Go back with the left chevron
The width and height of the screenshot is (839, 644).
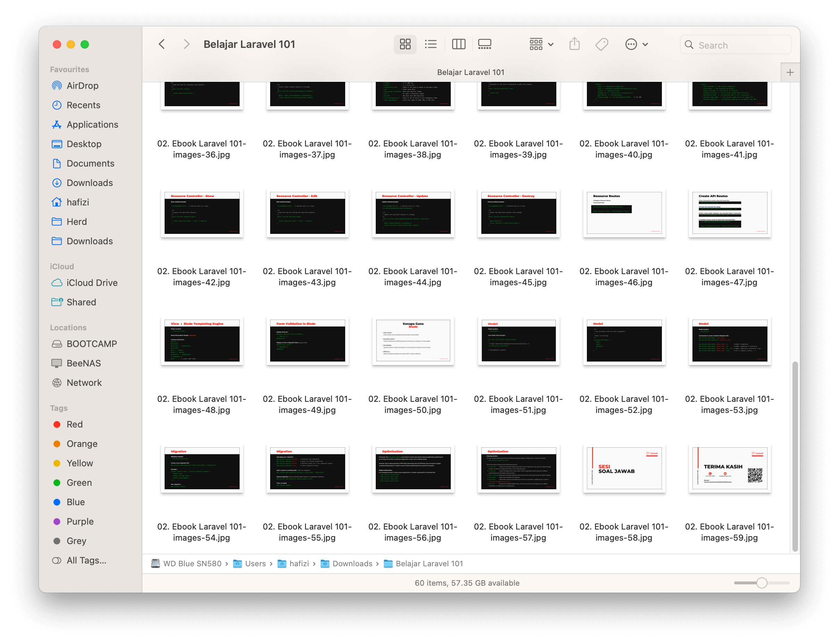click(x=162, y=44)
